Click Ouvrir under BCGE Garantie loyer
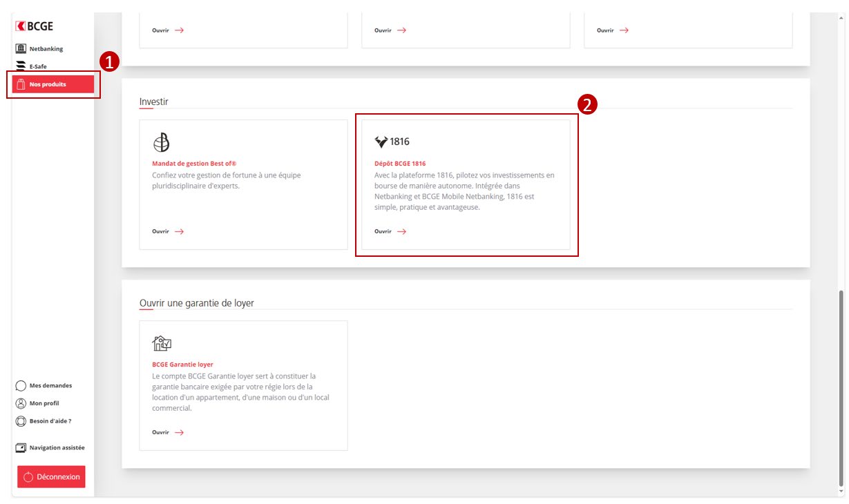This screenshot has height=504, width=849. tap(160, 432)
